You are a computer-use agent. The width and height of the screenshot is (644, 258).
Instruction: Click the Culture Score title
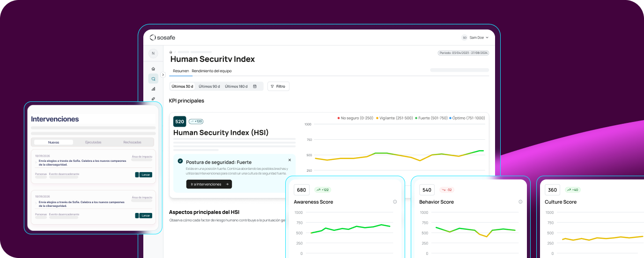click(x=561, y=202)
